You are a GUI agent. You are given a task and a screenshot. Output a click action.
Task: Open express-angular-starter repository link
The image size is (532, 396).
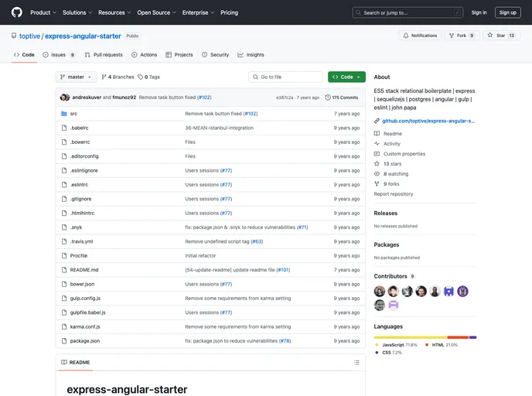click(x=83, y=36)
